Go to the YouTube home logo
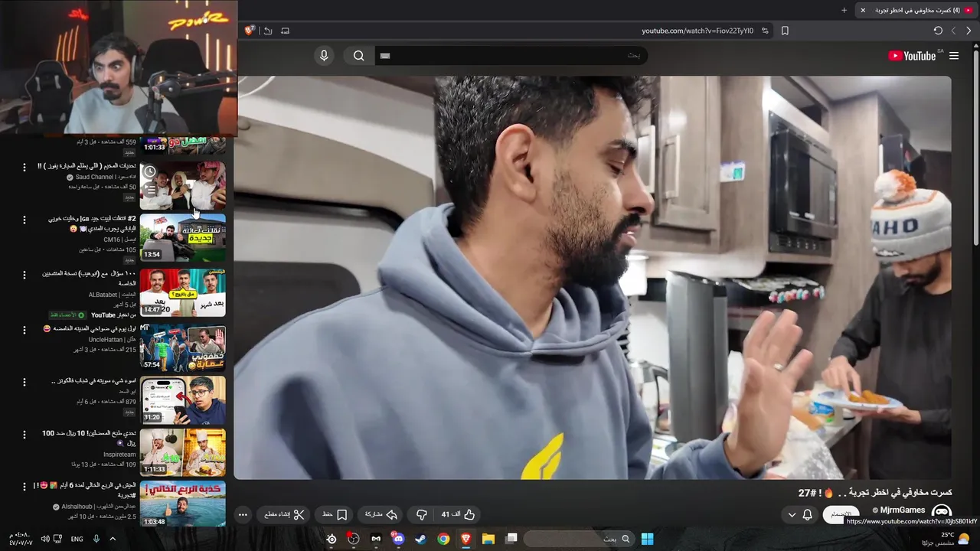980x551 pixels. (x=912, y=56)
